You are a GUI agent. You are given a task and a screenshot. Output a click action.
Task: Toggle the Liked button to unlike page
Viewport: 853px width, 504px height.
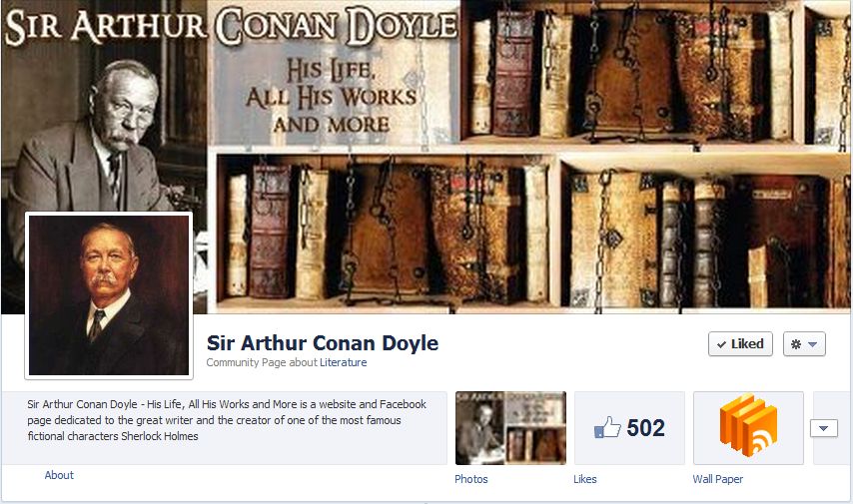(740, 344)
